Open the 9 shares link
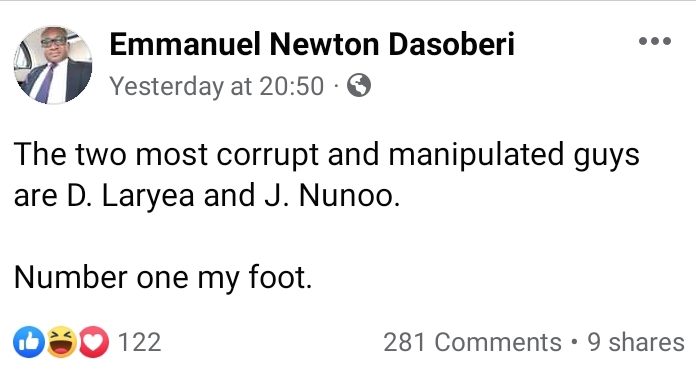This screenshot has height=371, width=696. coord(636,343)
